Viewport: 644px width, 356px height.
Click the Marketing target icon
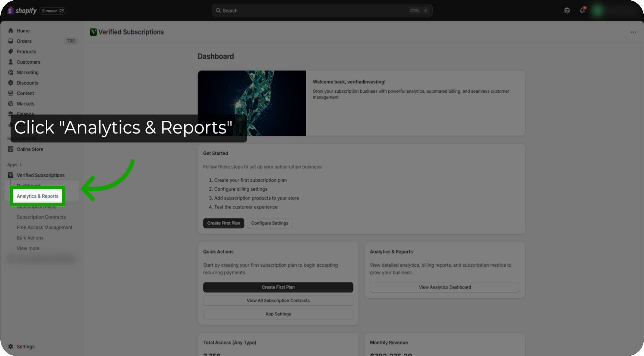[11, 72]
